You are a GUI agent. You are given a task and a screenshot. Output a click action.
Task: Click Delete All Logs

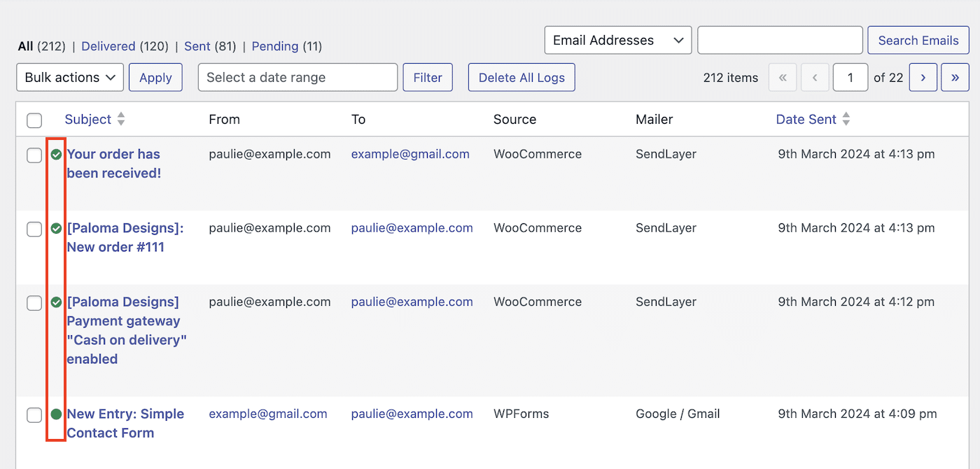(x=521, y=77)
